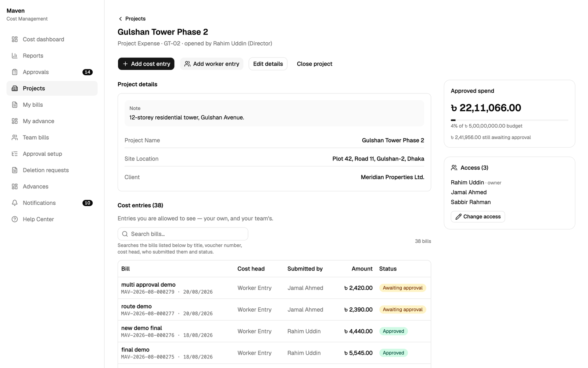The image size is (588, 368).
Task: Click the ৳ 22,11,066.00 approved spend value
Action: point(486,108)
